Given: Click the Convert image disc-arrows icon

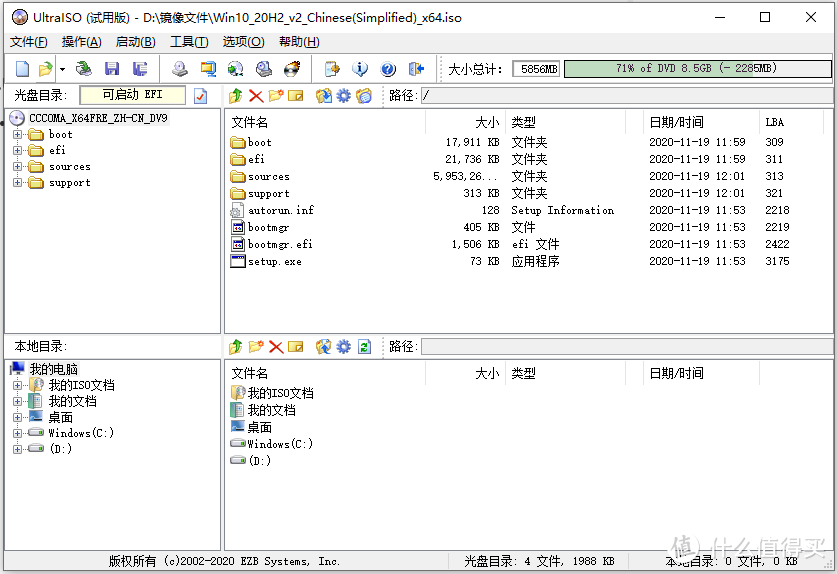Looking at the screenshot, I should point(235,69).
